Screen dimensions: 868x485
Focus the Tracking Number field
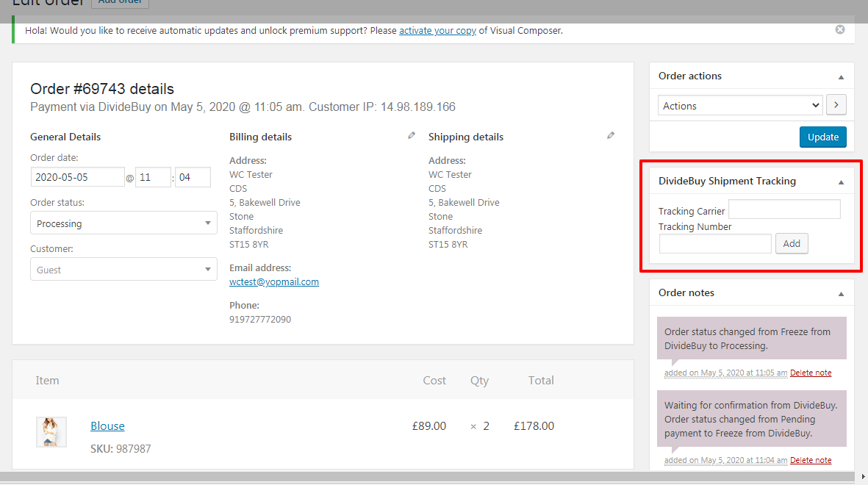(715, 244)
